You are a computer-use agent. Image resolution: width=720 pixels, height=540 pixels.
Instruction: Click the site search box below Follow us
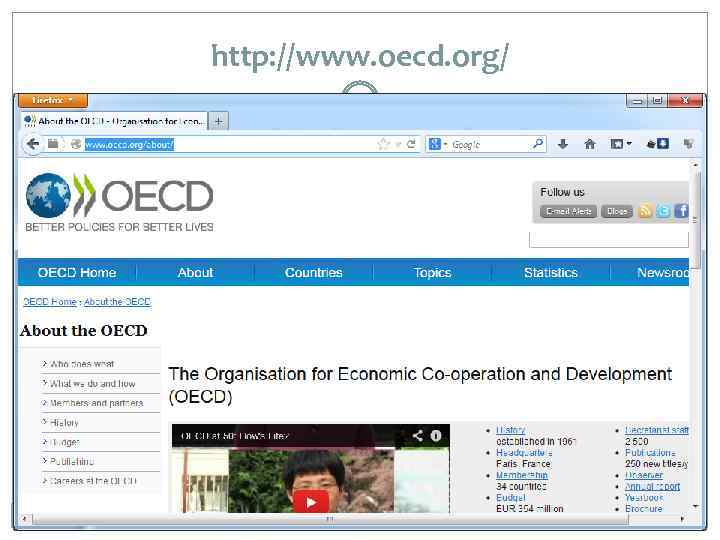609,239
